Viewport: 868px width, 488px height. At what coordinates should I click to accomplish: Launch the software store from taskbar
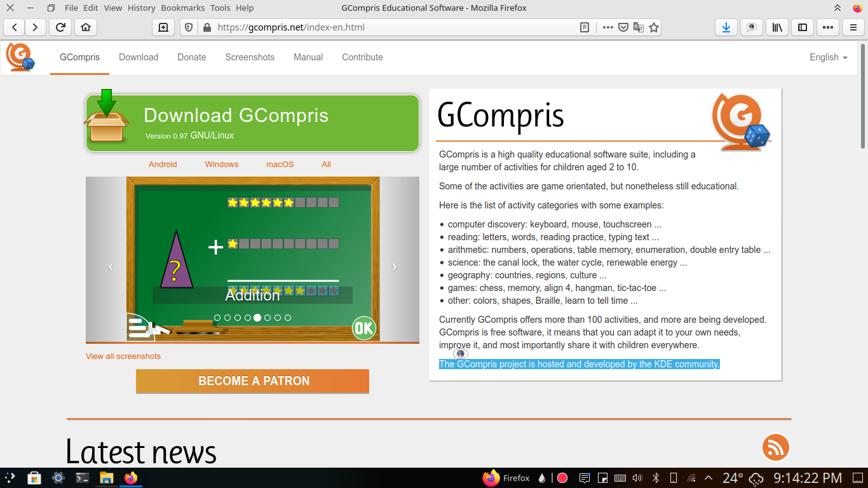[x=34, y=478]
